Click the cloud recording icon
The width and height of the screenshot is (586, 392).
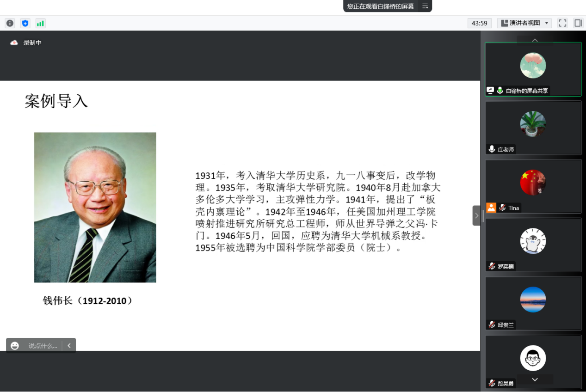pos(14,43)
